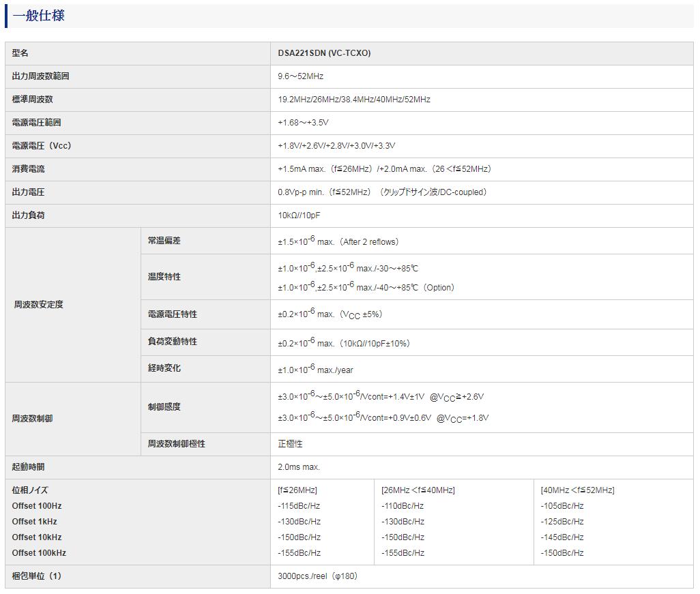Click -150dBc/Hz under the [40MHz<f≦52MHz] column
Viewport: 700px width, 594px height.
562,552
